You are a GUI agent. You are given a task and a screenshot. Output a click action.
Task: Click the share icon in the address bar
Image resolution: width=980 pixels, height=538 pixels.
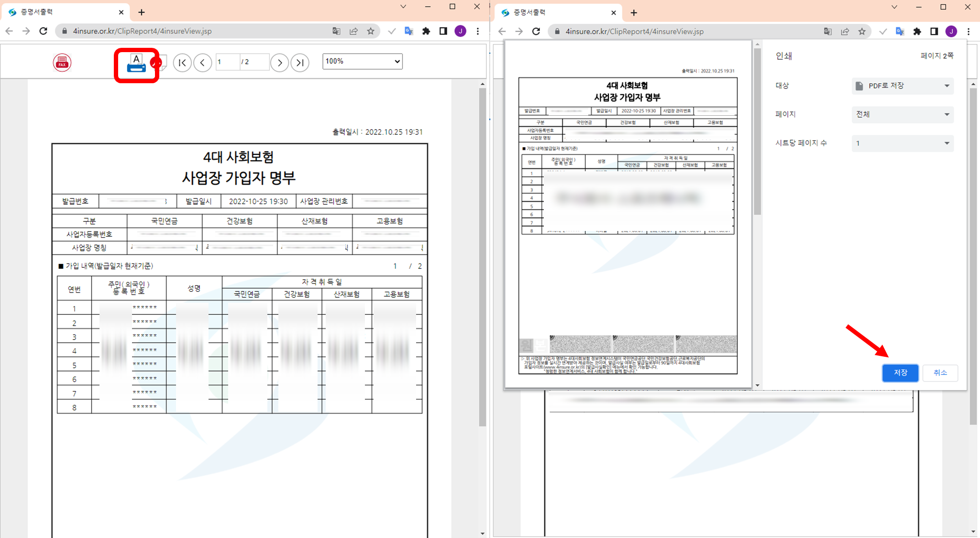pos(353,31)
